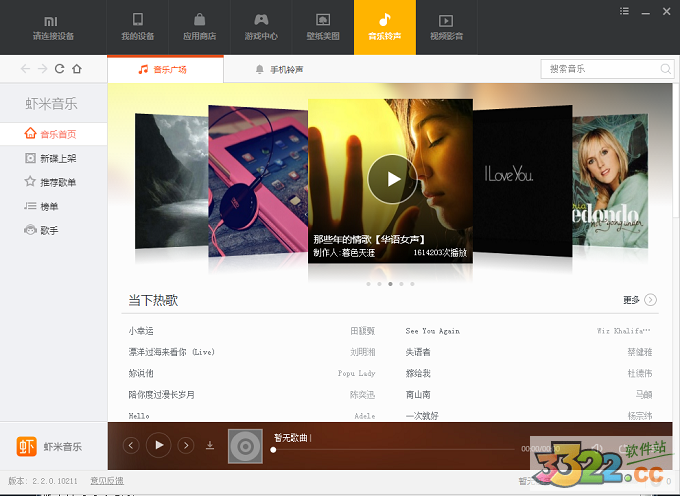Select 推荐歌单 in the sidebar
680x496 pixels.
(53, 182)
